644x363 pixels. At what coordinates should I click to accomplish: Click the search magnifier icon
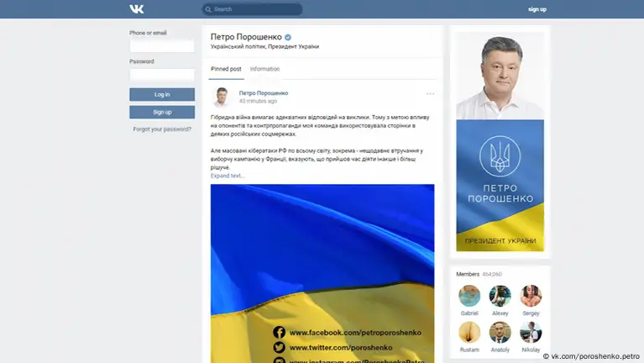208,9
